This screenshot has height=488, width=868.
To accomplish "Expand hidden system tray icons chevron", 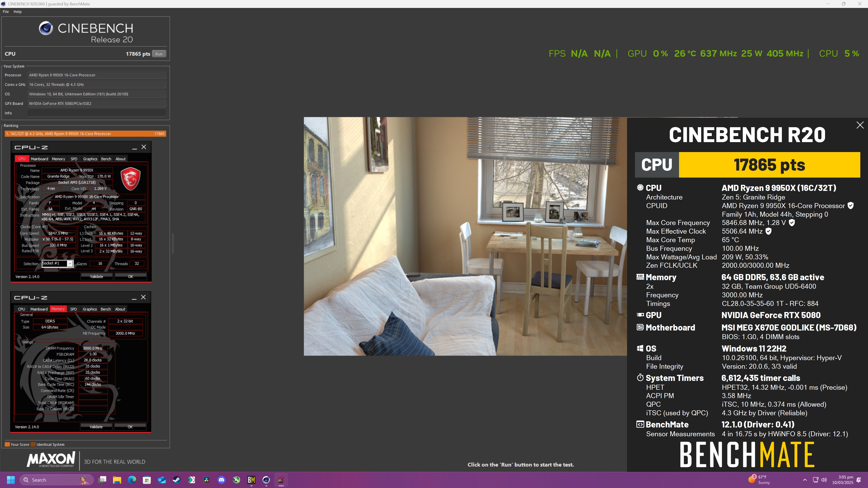I will (x=805, y=480).
